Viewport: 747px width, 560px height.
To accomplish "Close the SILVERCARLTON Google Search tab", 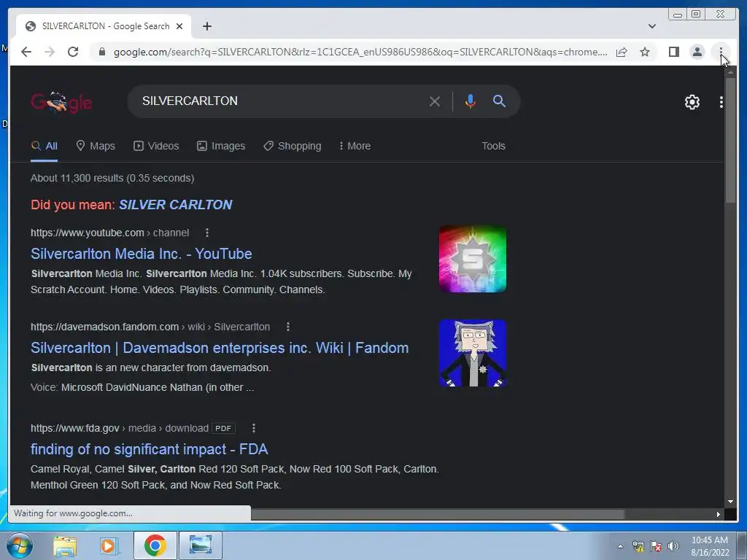I will click(179, 26).
